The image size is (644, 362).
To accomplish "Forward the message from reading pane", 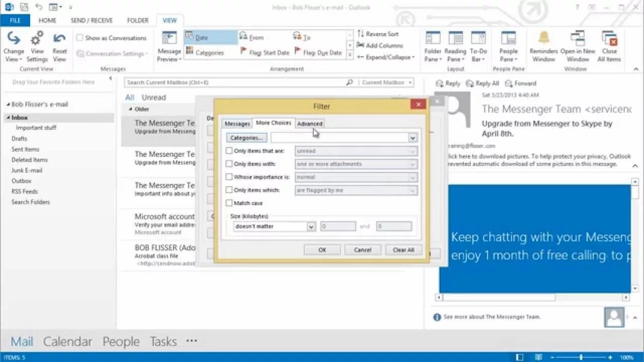I will tap(521, 83).
